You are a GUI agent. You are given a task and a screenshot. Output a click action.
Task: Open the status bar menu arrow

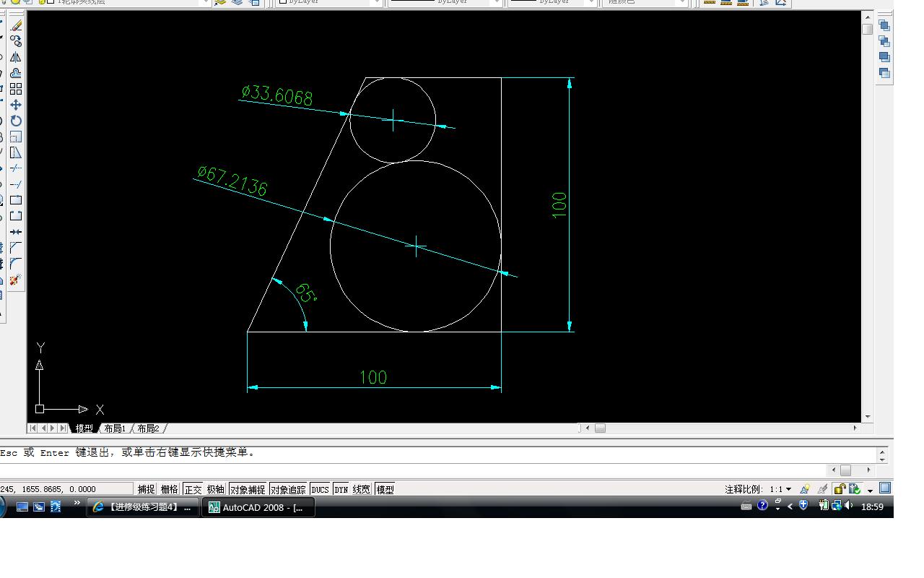[x=871, y=490]
